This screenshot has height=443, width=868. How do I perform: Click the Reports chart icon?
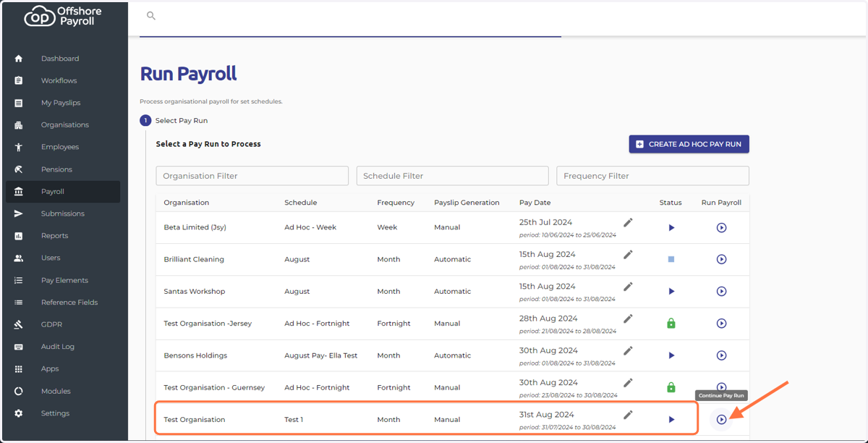pyautogui.click(x=19, y=236)
